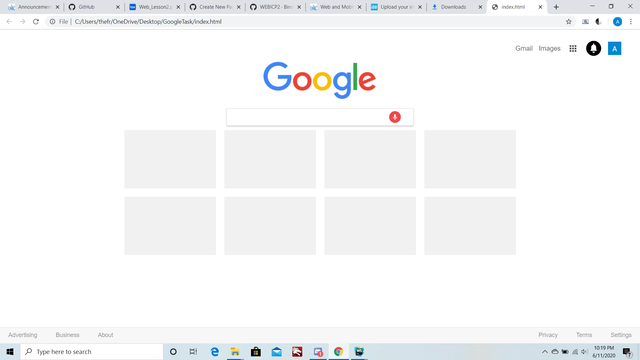Open Microsoft Store from the taskbar
640x360 pixels.
(256, 351)
